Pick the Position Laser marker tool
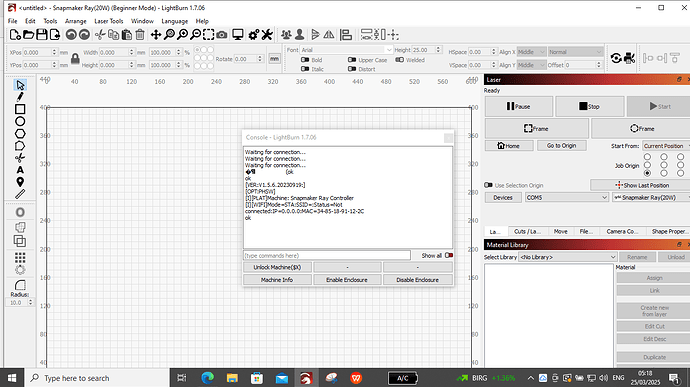 (20, 182)
